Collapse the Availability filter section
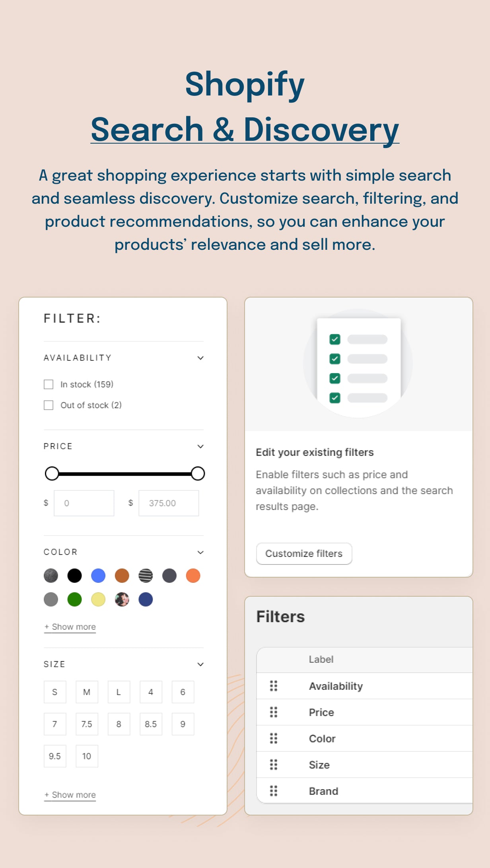The image size is (490, 868). point(200,358)
